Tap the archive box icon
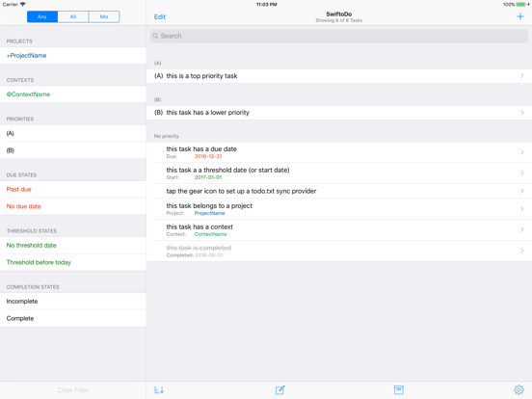The height and width of the screenshot is (399, 532). (399, 389)
